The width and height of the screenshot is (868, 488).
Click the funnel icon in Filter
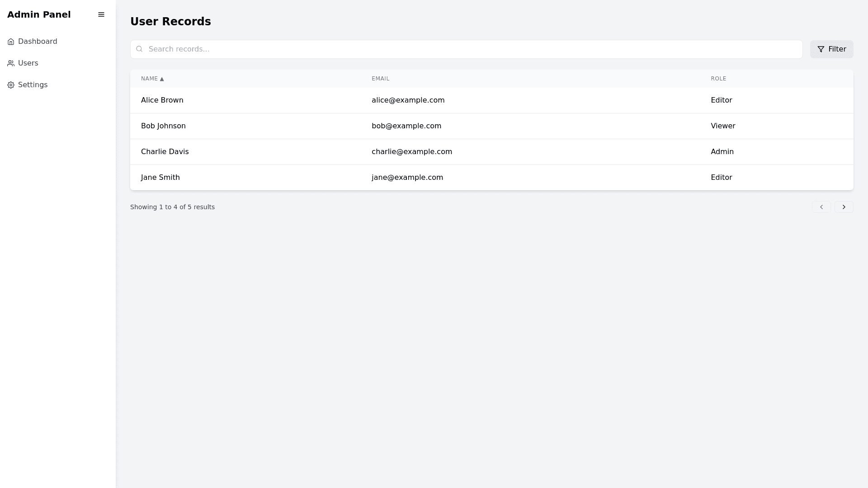tap(821, 49)
